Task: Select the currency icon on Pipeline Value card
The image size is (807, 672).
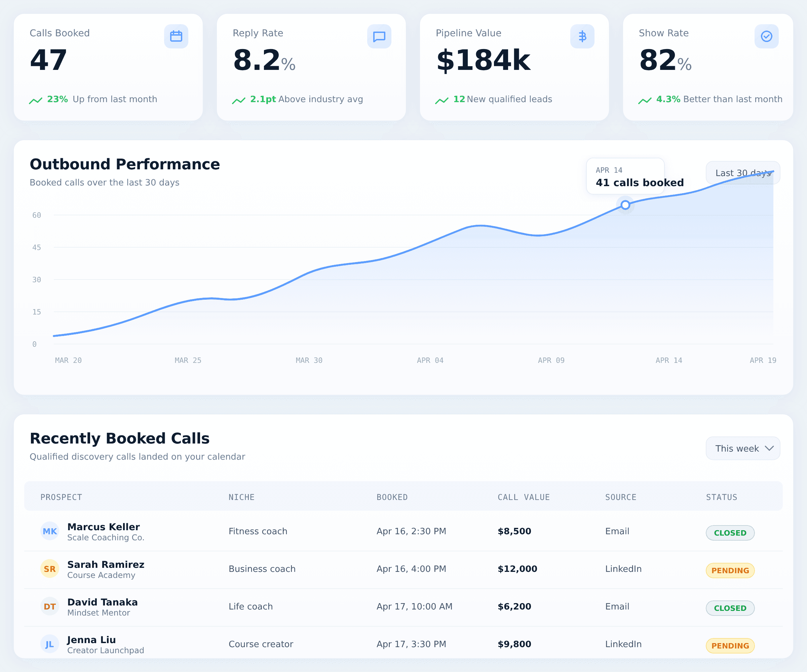Action: pos(582,36)
